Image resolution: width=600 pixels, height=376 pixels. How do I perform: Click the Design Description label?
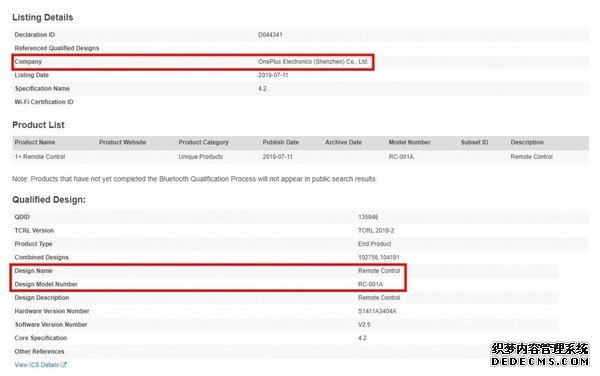click(42, 298)
